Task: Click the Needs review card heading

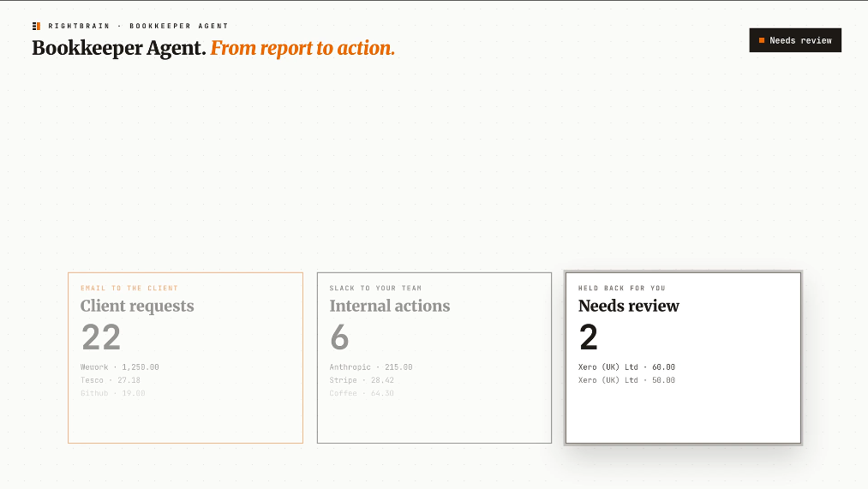Action: [x=629, y=306]
